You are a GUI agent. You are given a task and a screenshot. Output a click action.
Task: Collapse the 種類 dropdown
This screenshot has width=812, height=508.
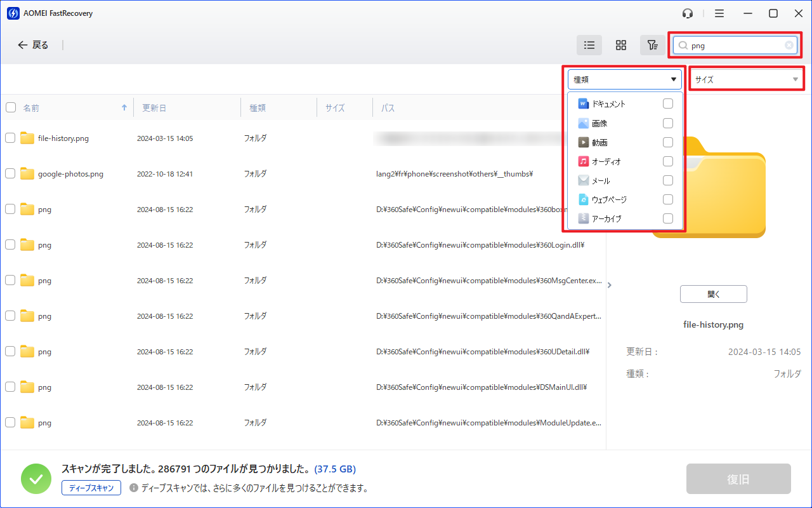coord(673,79)
